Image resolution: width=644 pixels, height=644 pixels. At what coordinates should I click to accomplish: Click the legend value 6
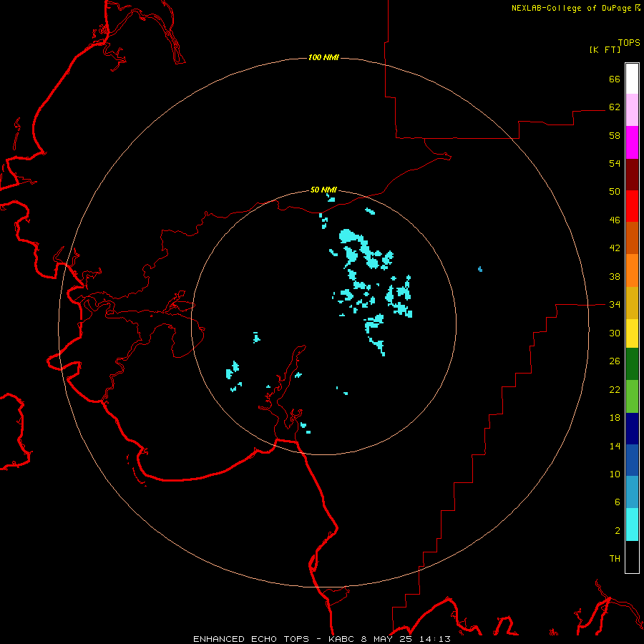(618, 502)
